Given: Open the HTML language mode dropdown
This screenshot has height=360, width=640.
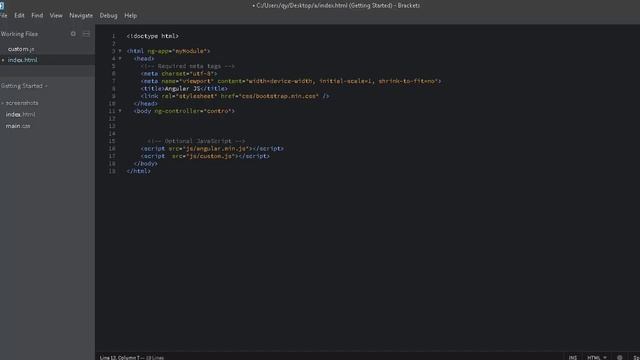Looking at the screenshot, I should (x=596, y=358).
